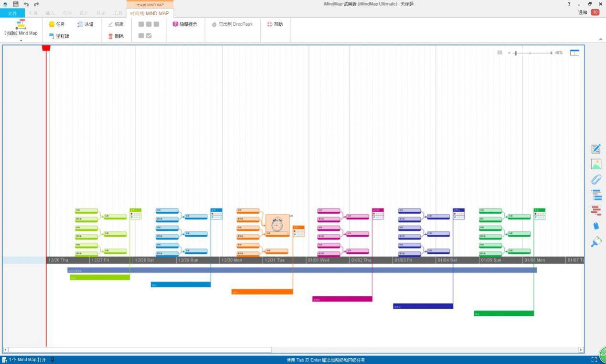Click the fullscreen icon in status bar

click(x=595, y=360)
